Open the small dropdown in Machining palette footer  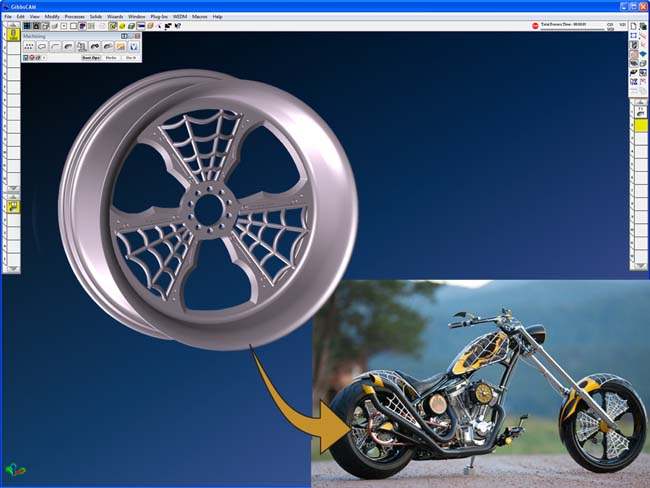pos(44,58)
